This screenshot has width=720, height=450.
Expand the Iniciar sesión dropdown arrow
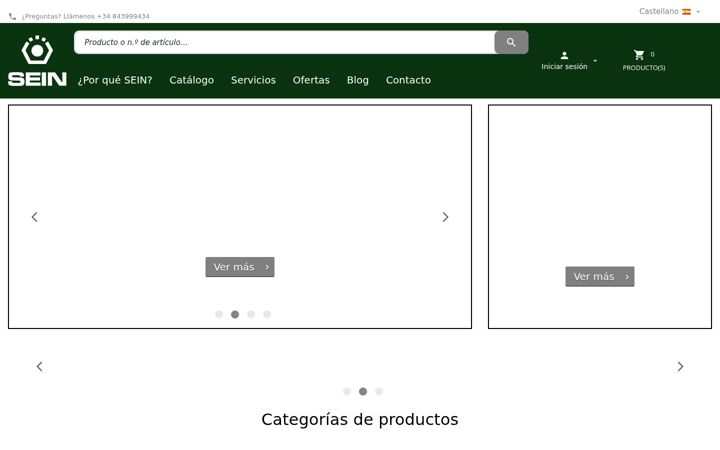(595, 61)
